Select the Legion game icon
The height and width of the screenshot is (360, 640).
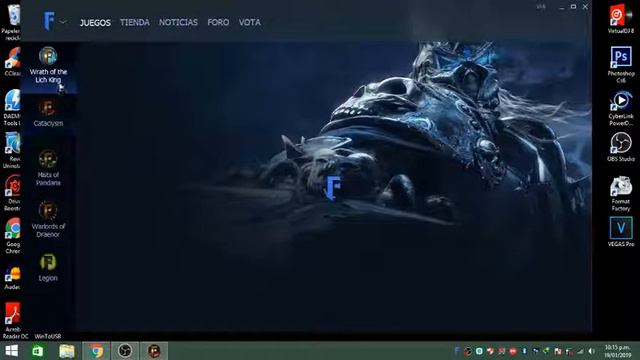click(x=48, y=262)
